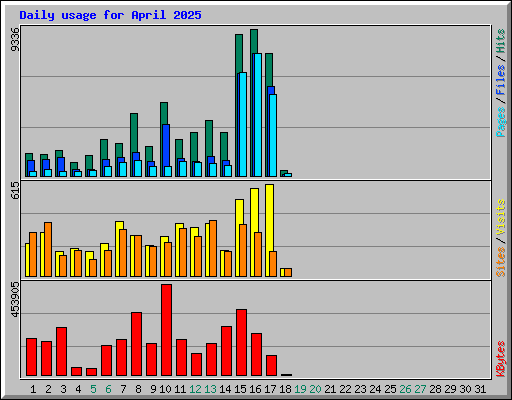Click green weekend day 5 label
This screenshot has height=400, width=512.
tap(93, 389)
